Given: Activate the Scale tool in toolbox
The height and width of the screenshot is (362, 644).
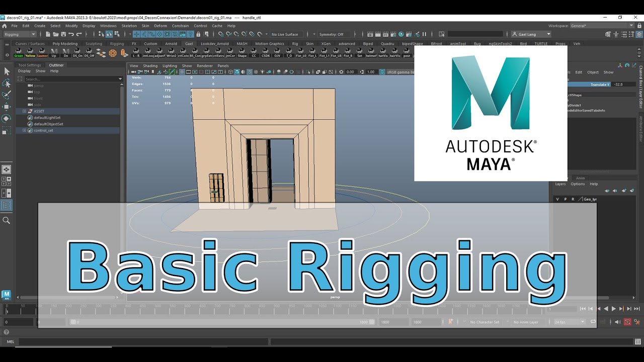Looking at the screenshot, I should click(x=7, y=131).
